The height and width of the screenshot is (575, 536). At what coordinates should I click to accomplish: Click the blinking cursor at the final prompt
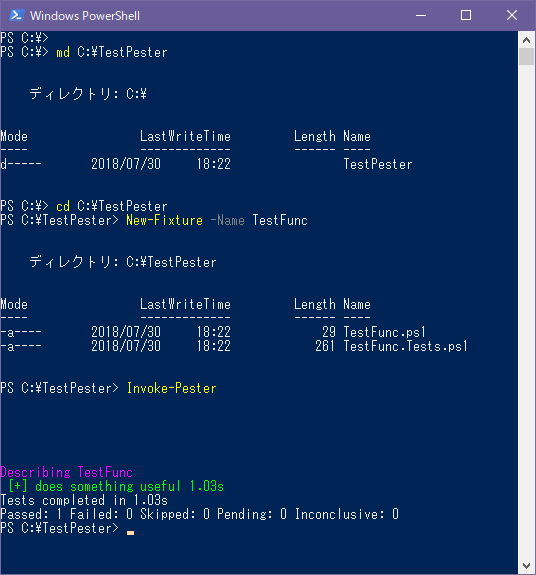click(x=131, y=533)
